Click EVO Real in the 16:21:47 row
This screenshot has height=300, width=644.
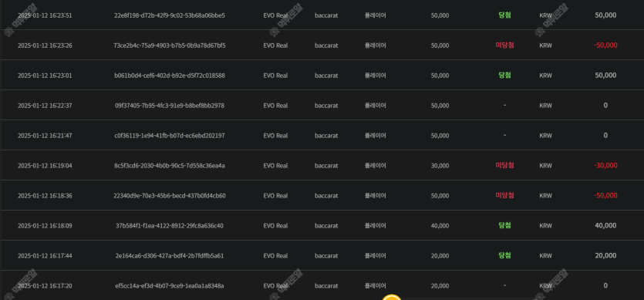tap(275, 136)
